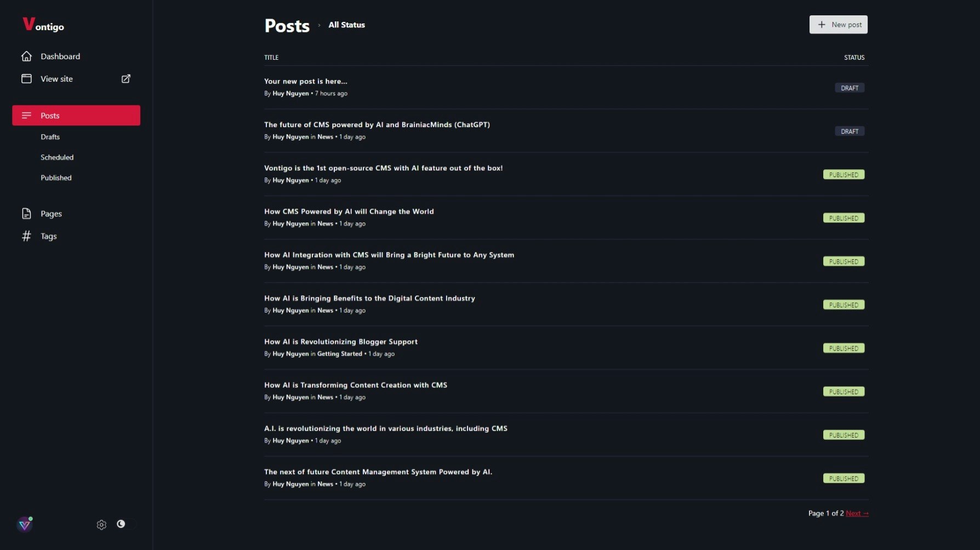Open the Dashboard home icon
Viewport: 980px width, 550px height.
pos(26,56)
